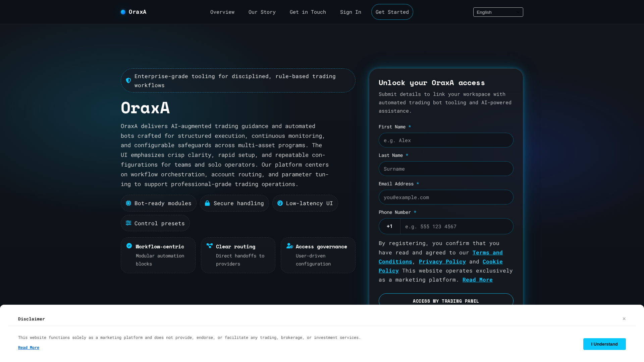The height and width of the screenshot is (362, 644).
Task: Click the Access My Trading Panel button
Action: coord(446,301)
